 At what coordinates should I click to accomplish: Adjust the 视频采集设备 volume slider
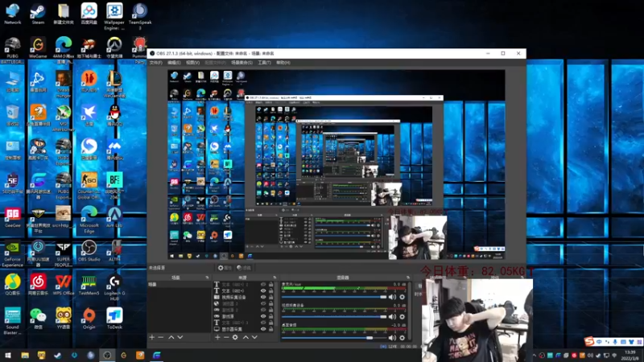[x=334, y=317]
